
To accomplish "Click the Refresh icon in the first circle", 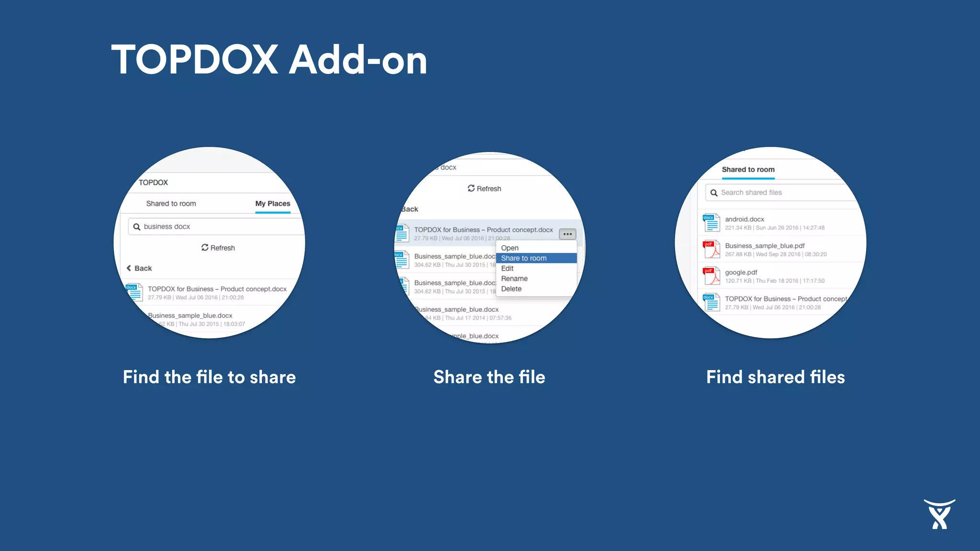I will click(x=205, y=247).
